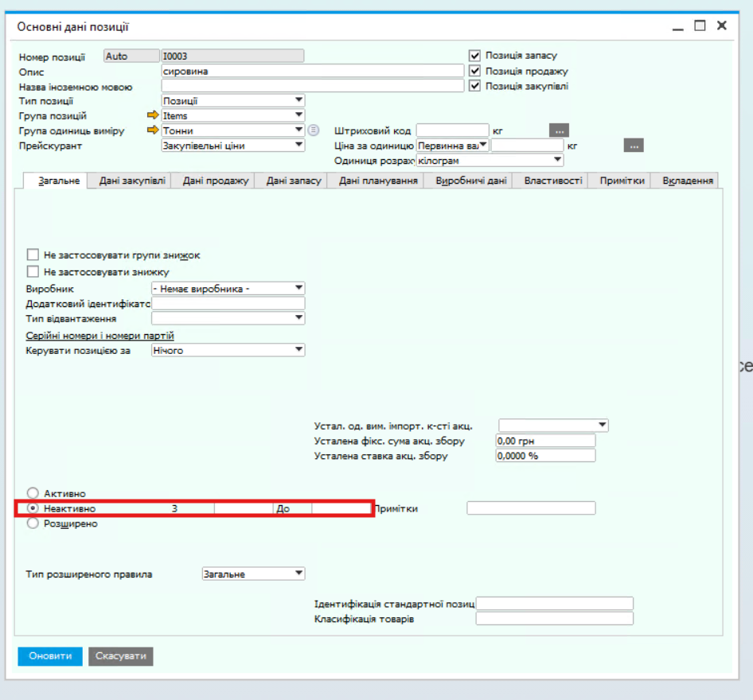Enable Не застосовувати групи знижок checkbox
This screenshot has width=753, height=700.
[33, 255]
